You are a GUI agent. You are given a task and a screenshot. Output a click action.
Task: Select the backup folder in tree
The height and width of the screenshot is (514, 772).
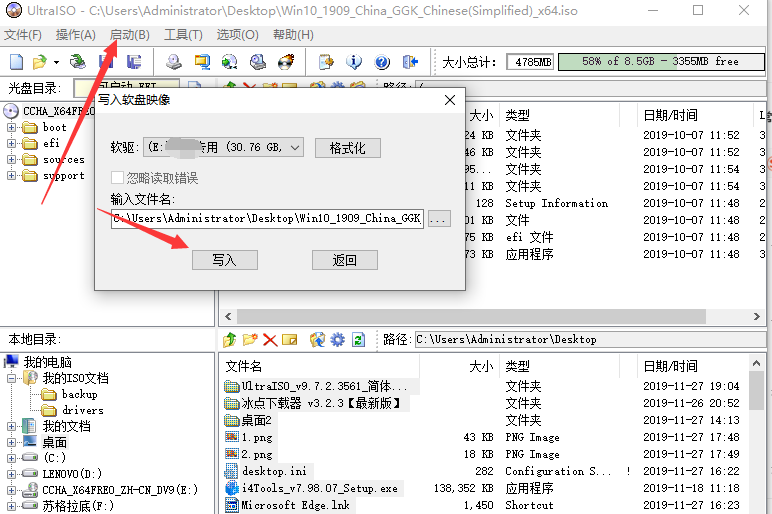(80, 394)
